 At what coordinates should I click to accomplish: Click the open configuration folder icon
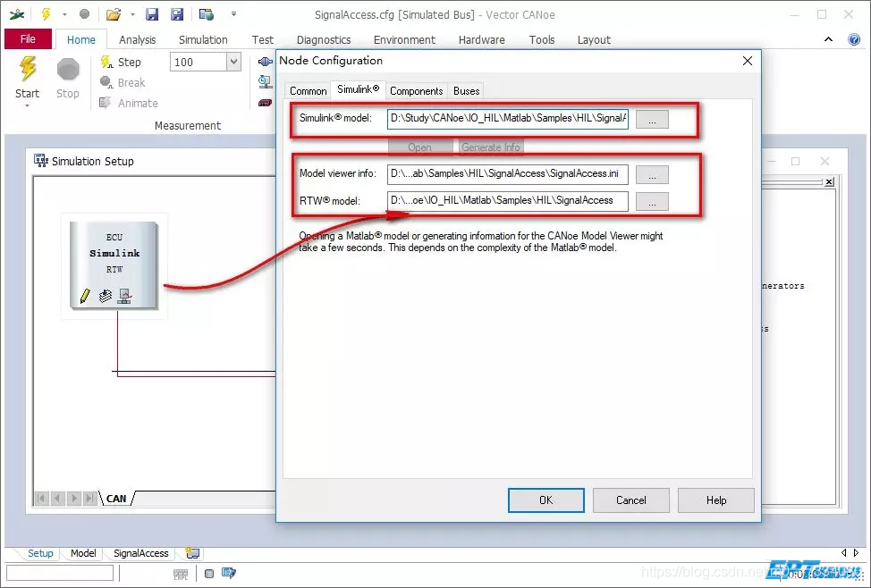[x=114, y=14]
